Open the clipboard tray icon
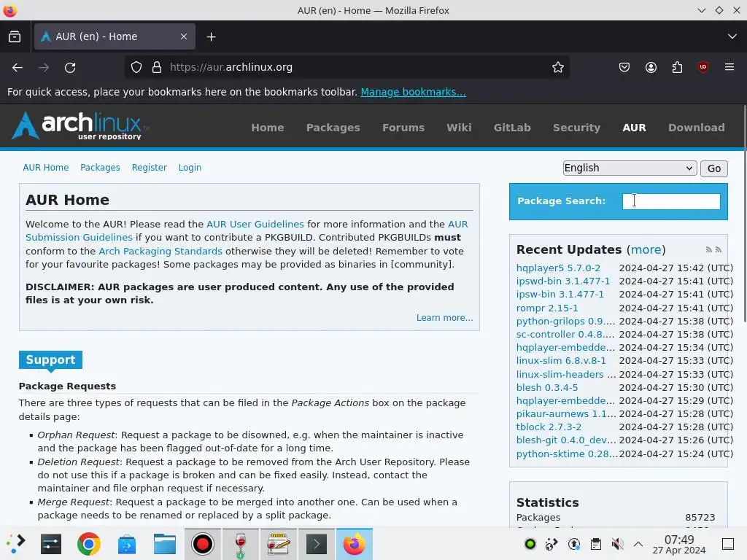The image size is (747, 560). (596, 544)
